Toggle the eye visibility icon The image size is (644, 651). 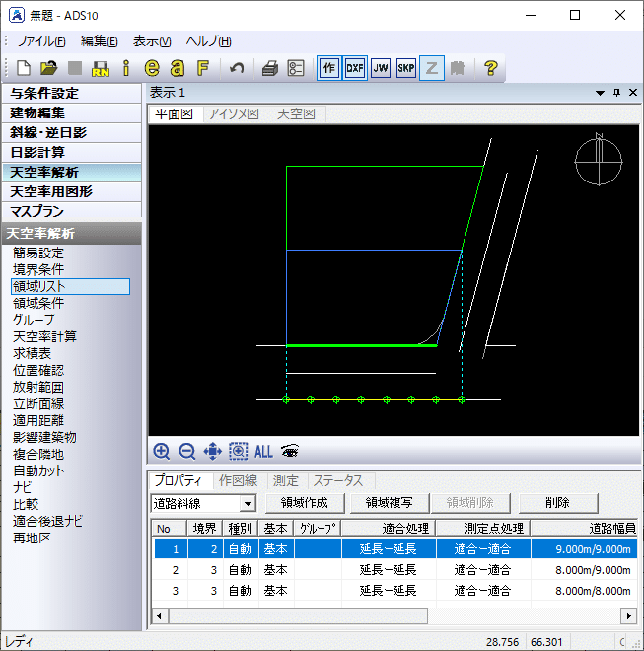point(290,451)
